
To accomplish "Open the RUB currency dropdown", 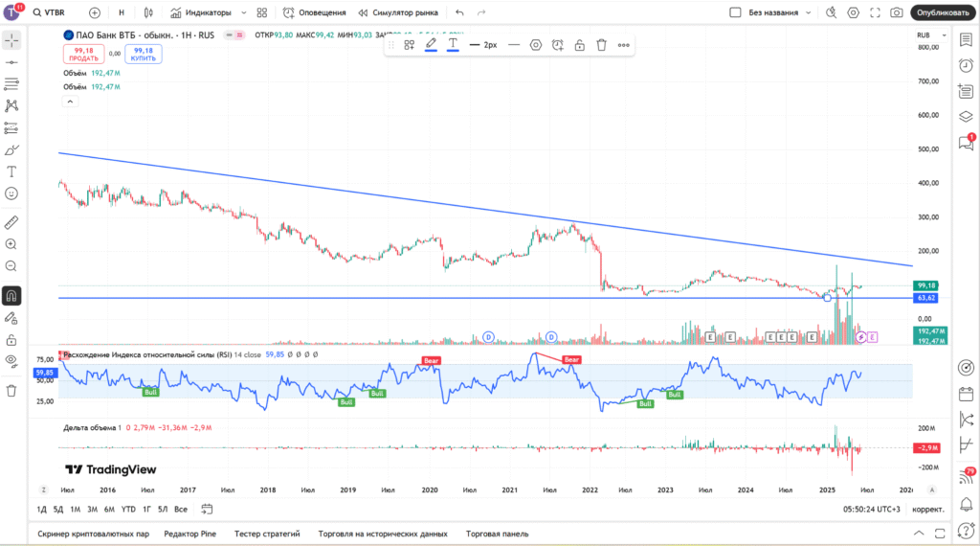I will click(x=931, y=35).
